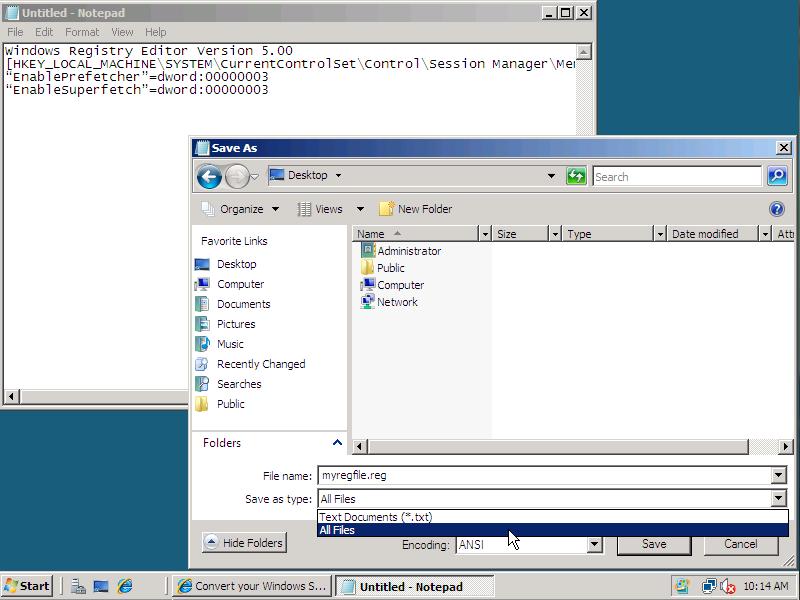Open Music in Favorite Links

pos(230,344)
